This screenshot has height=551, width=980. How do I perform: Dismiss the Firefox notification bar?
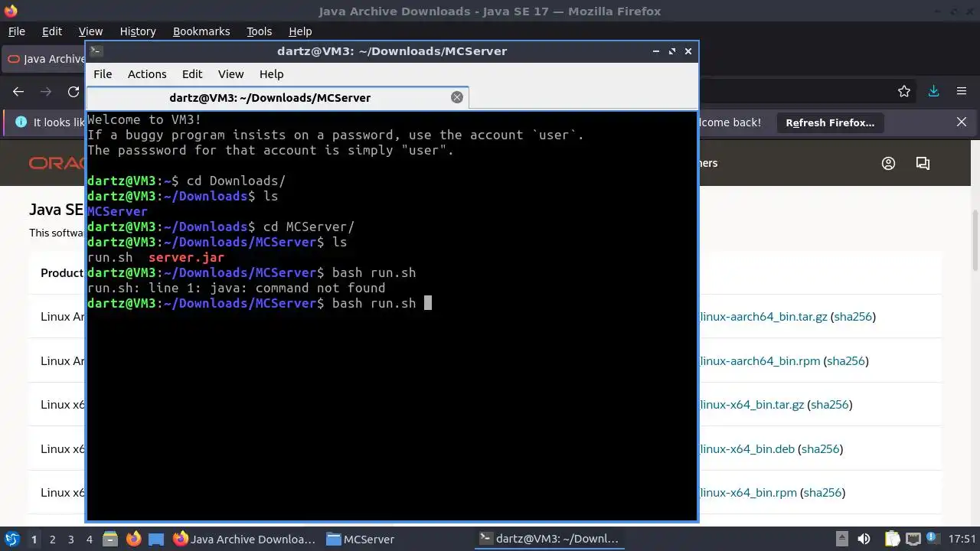coord(962,122)
